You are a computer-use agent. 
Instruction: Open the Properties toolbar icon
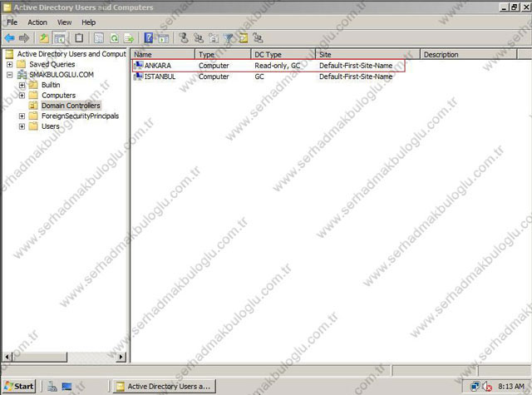(99, 38)
